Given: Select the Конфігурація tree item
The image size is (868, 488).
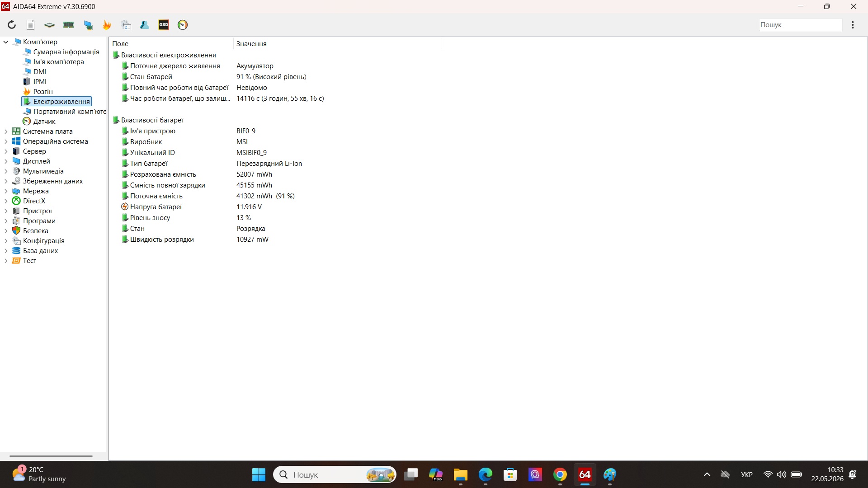Looking at the screenshot, I should click(44, 241).
